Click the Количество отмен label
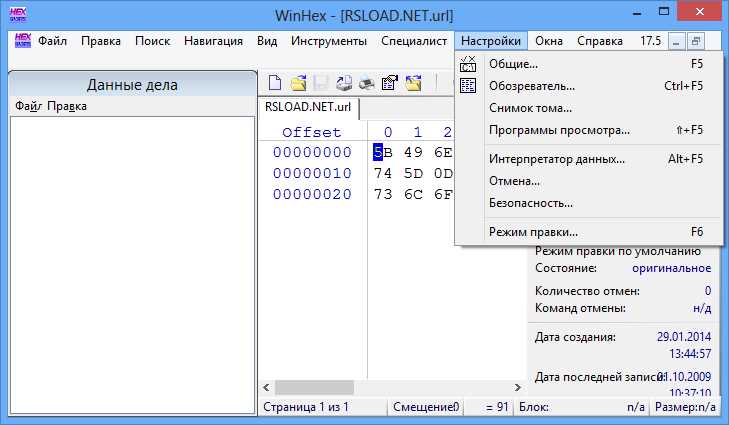The width and height of the screenshot is (729, 425). (x=587, y=291)
